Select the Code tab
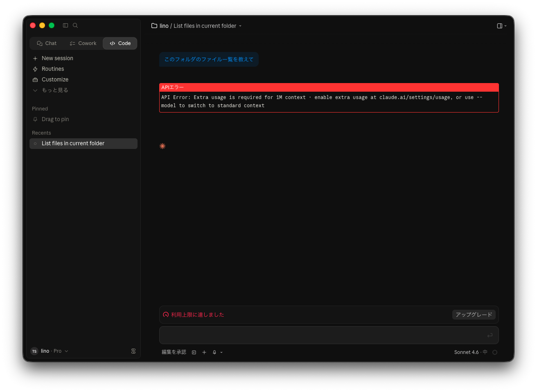 (120, 43)
